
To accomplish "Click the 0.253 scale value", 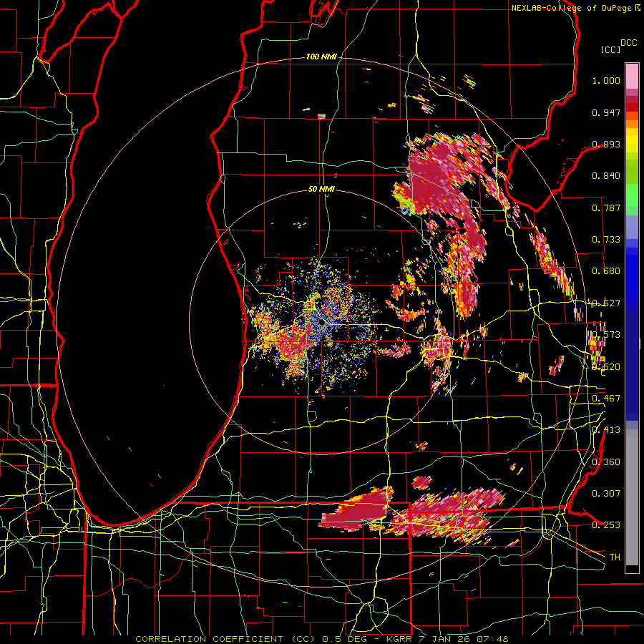I will click(x=606, y=525).
